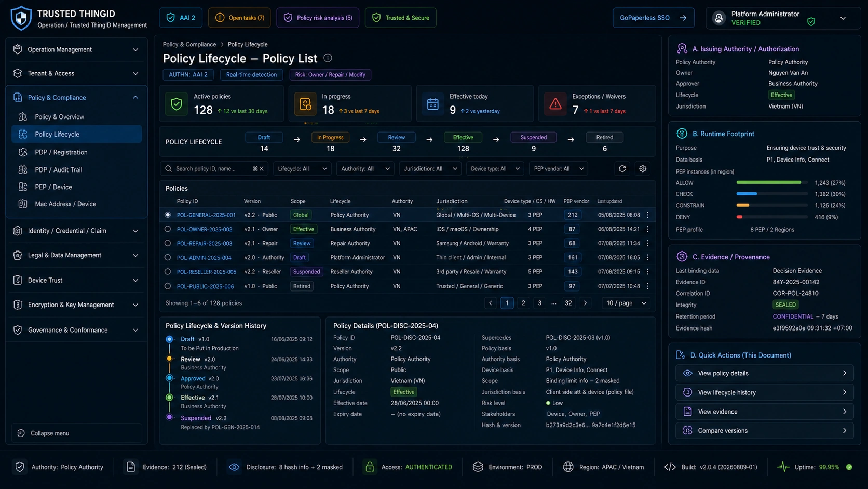Open the 10 / page size dropdown

[626, 303]
